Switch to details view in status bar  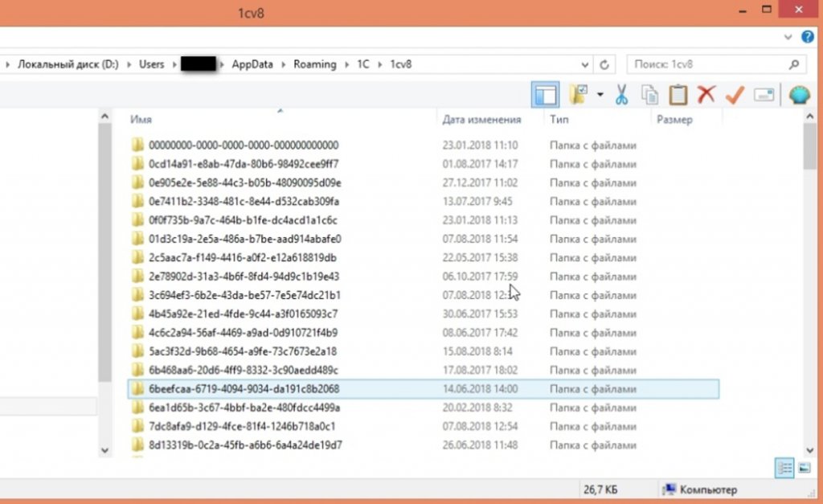784,468
